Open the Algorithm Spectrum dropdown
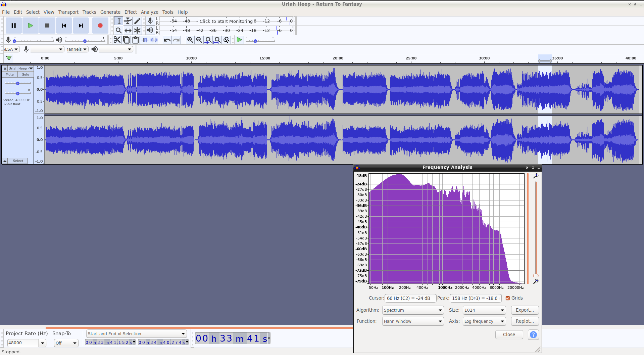 coord(413,310)
